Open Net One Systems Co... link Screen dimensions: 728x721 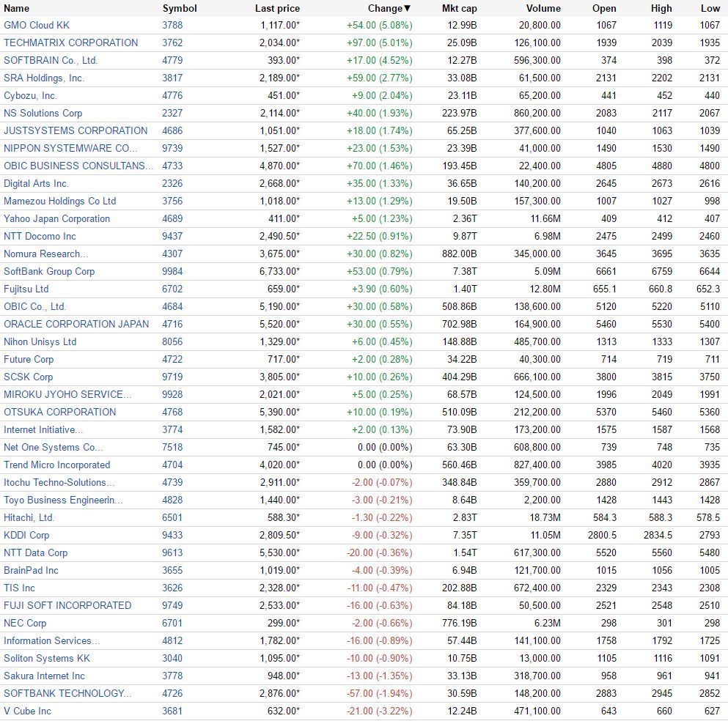pos(54,448)
